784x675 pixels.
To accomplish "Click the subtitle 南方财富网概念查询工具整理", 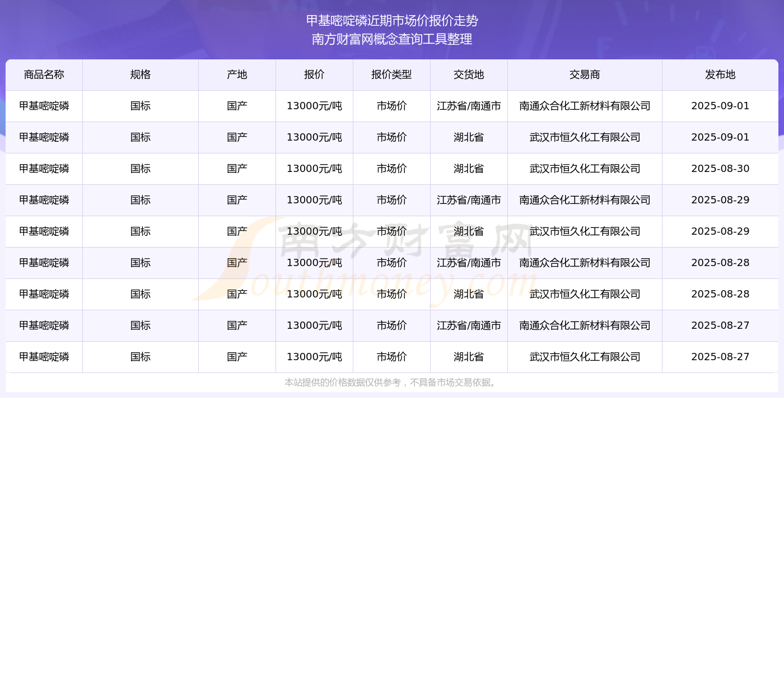I will point(392,39).
